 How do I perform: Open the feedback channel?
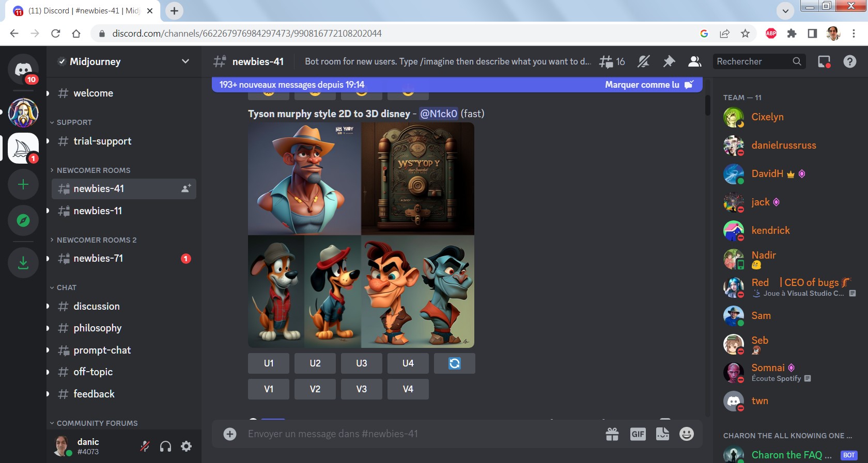[124, 394]
